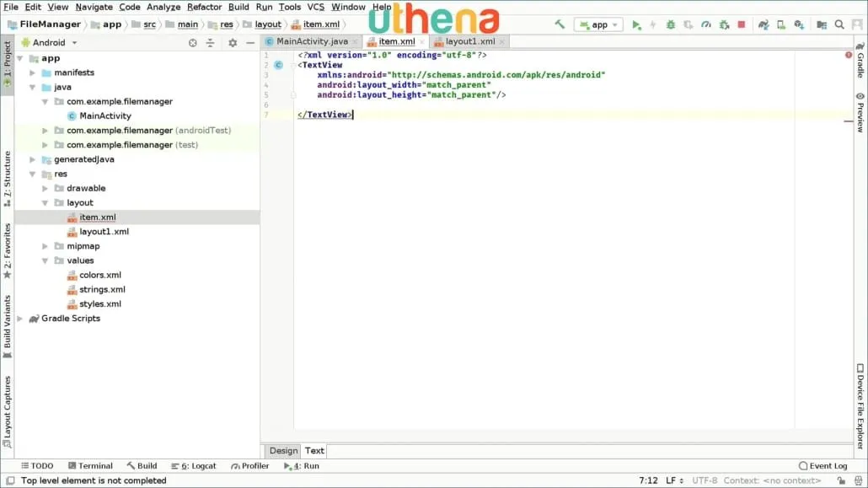Open the Android project view dropdown
868x488 pixels.
(x=49, y=43)
